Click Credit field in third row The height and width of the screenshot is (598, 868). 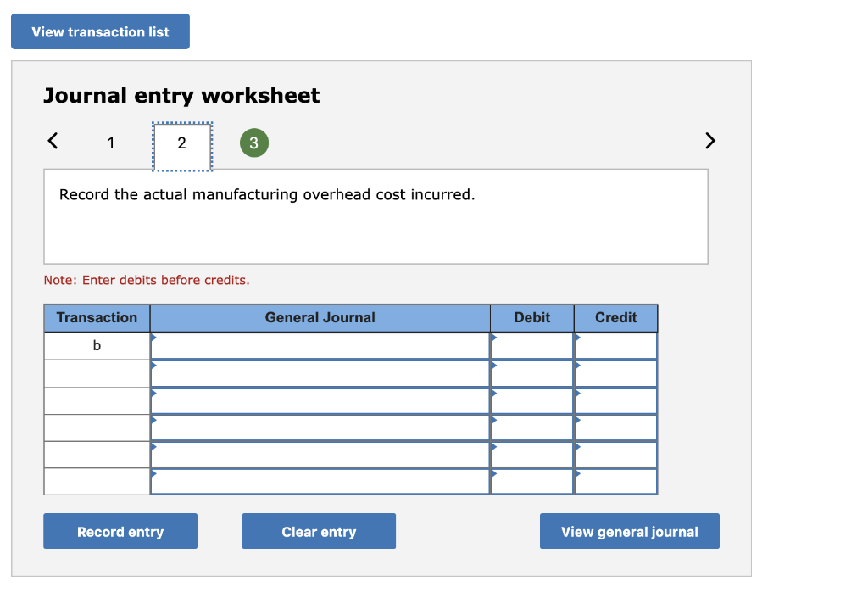coord(616,401)
